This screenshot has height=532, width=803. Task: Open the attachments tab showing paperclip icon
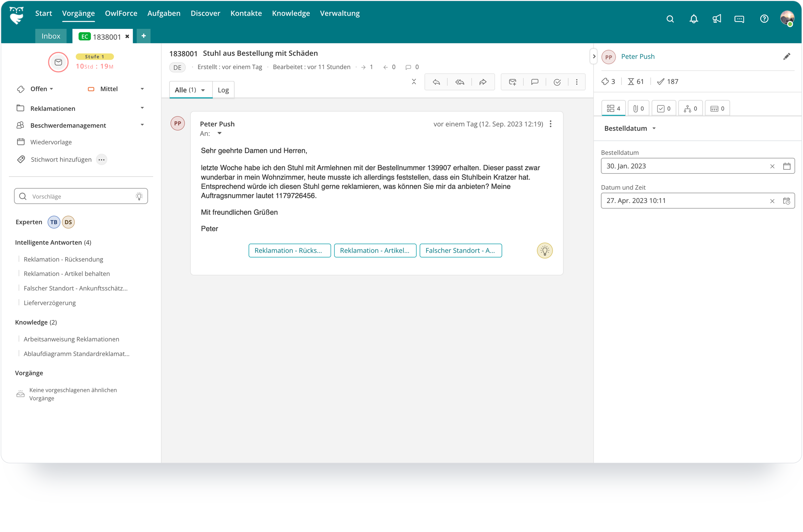(x=638, y=108)
